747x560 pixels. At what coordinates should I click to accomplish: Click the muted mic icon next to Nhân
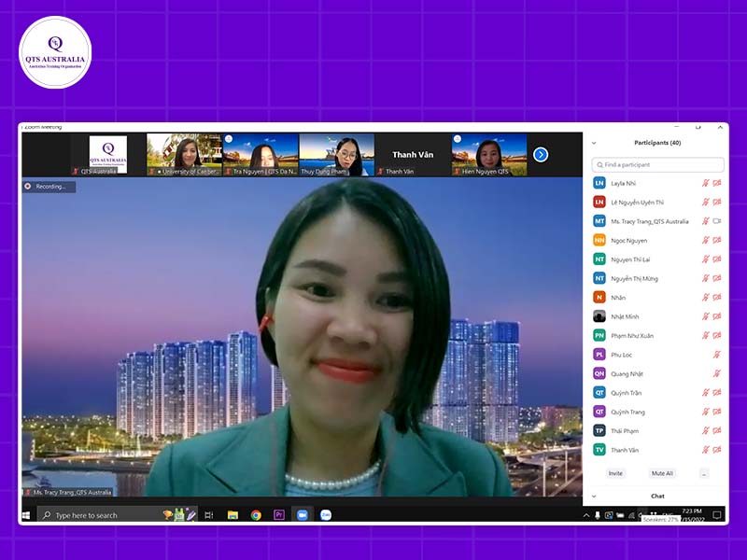pos(706,297)
